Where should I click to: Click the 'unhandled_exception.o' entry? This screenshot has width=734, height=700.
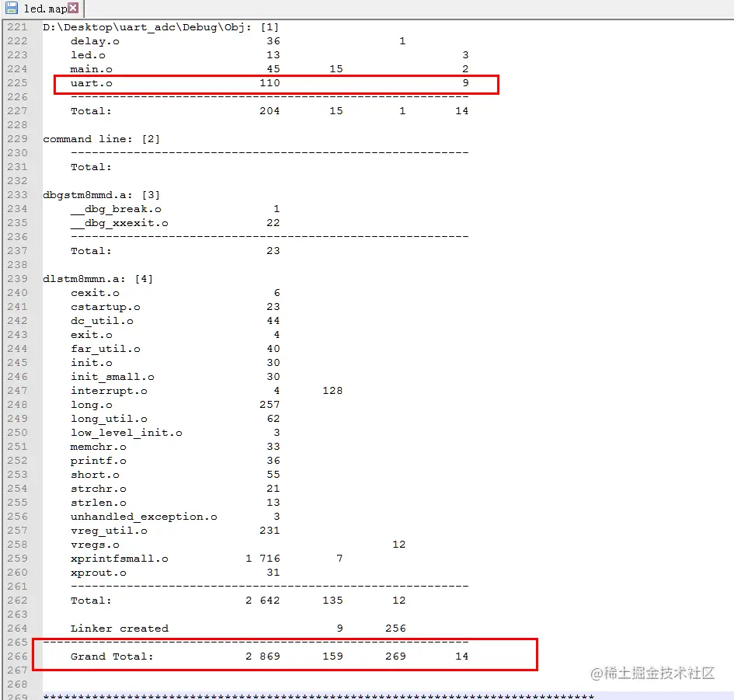(144, 517)
